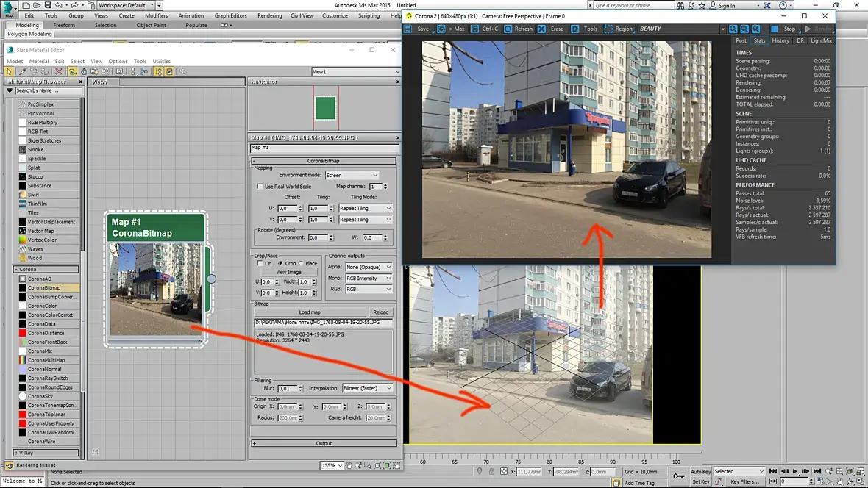This screenshot has width=868, height=488.
Task: Click the Load map button
Action: pos(309,312)
